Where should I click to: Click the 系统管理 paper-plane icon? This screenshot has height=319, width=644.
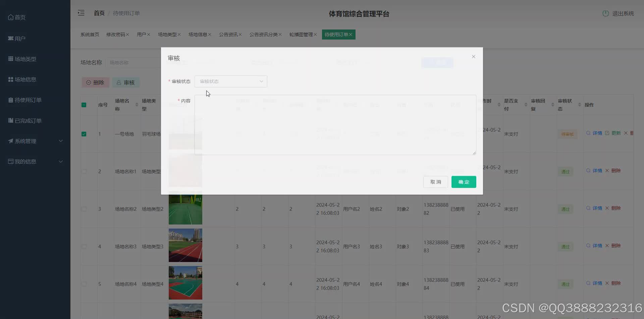(x=11, y=141)
